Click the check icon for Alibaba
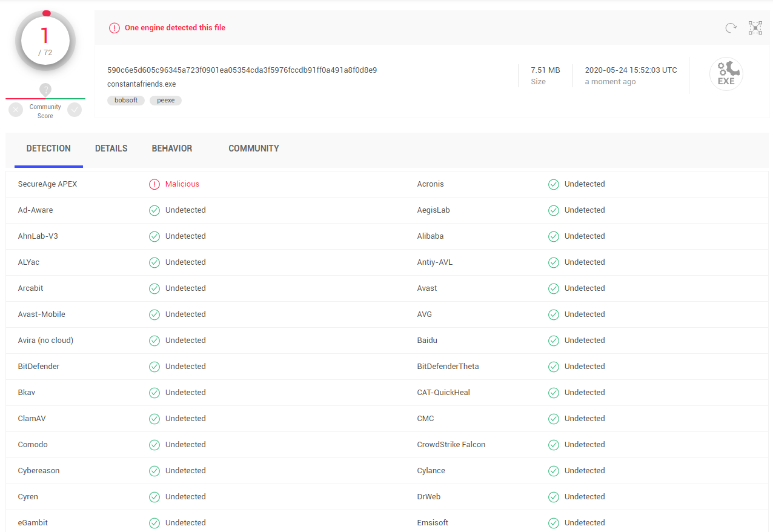 554,236
